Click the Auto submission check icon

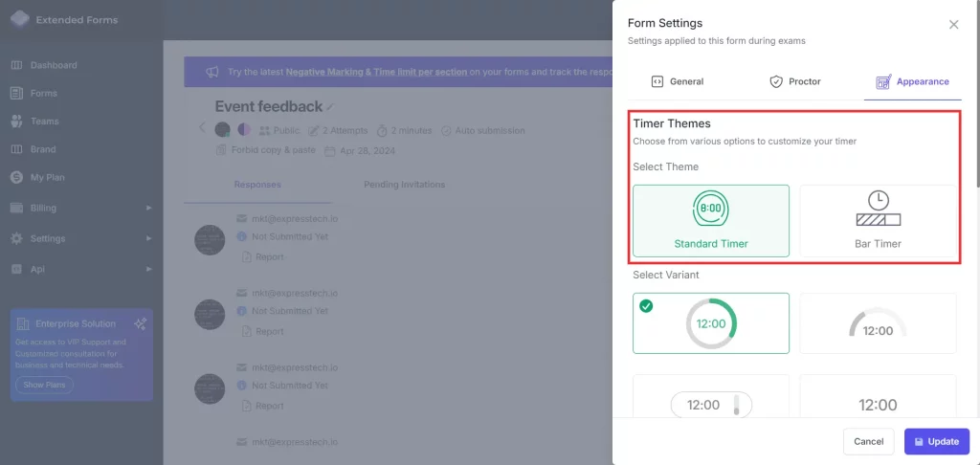tap(446, 131)
